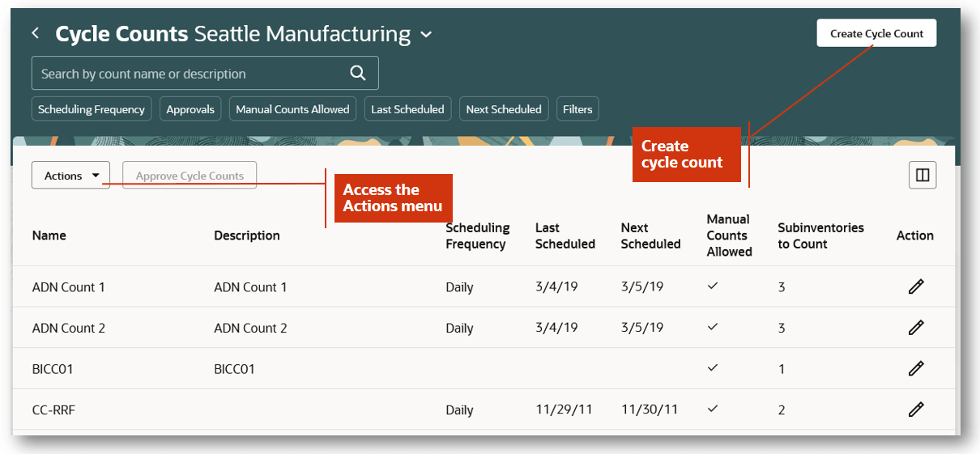Image resolution: width=980 pixels, height=454 pixels.
Task: Toggle the Approvals filter chip
Action: tap(190, 109)
